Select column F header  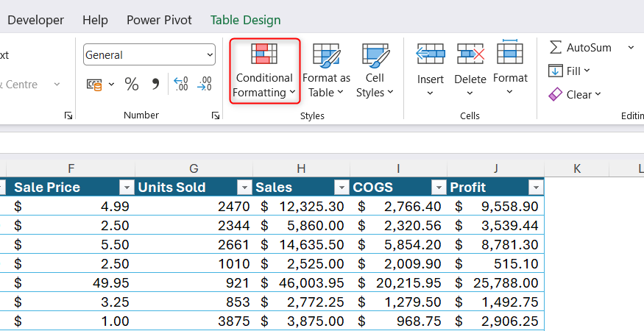pyautogui.click(x=71, y=168)
